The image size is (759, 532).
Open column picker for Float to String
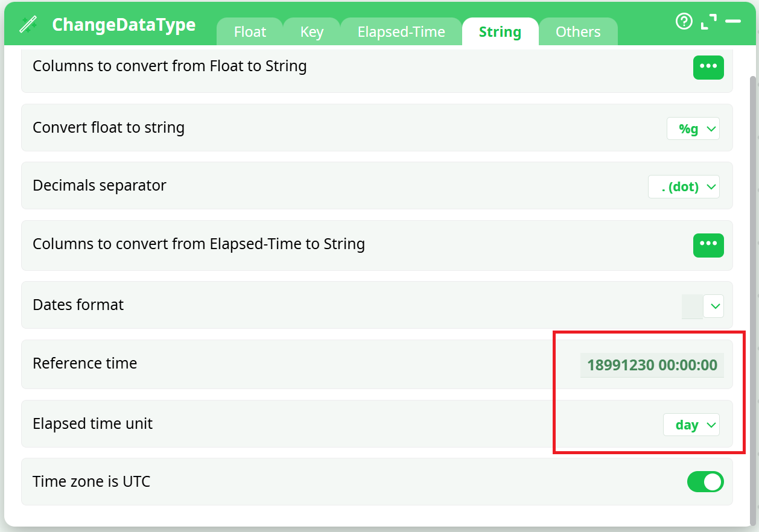[708, 67]
